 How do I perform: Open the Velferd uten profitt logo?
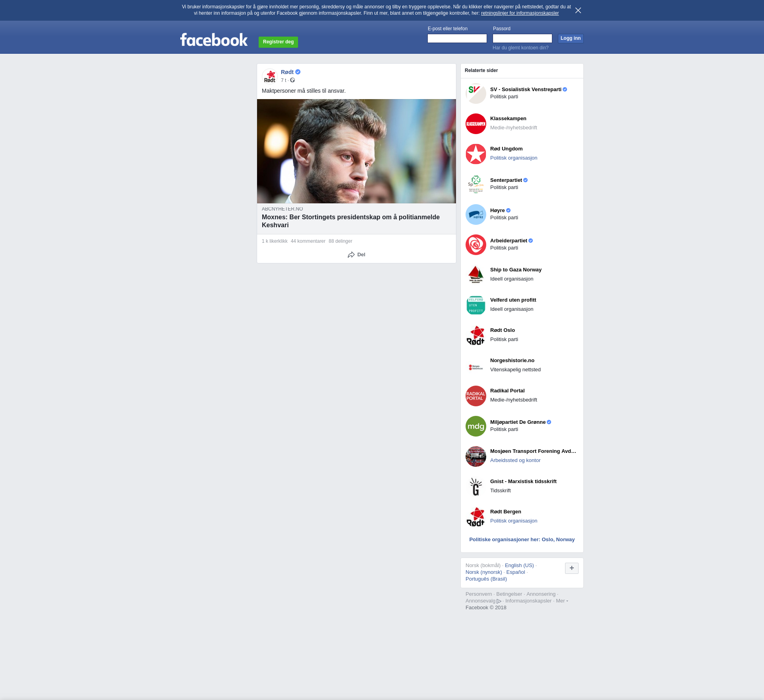pos(476,305)
